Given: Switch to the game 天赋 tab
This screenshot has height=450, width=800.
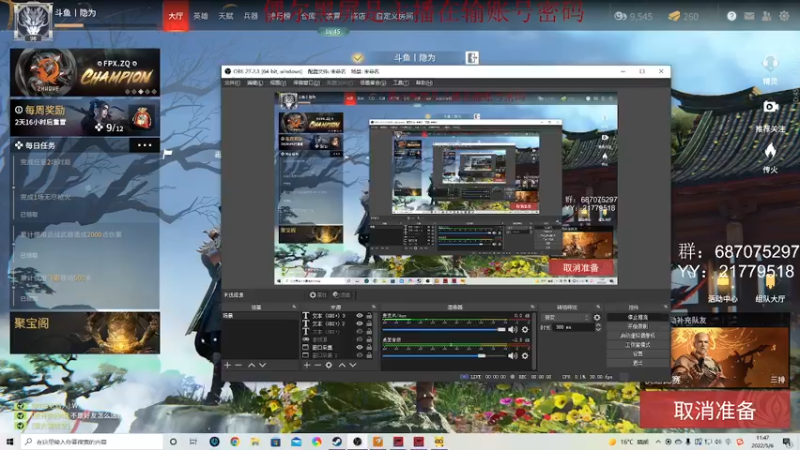Looking at the screenshot, I should pos(226,16).
